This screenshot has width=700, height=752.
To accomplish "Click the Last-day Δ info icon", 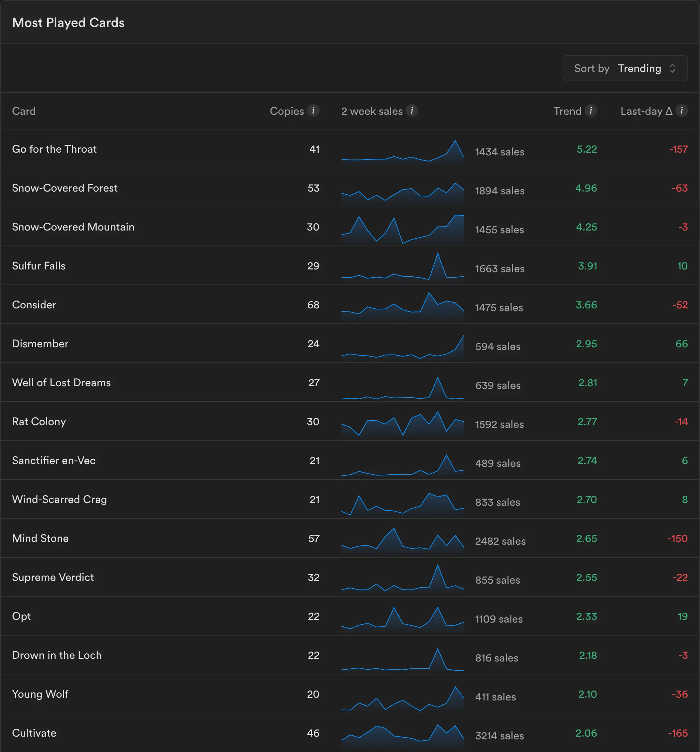I will [x=682, y=110].
